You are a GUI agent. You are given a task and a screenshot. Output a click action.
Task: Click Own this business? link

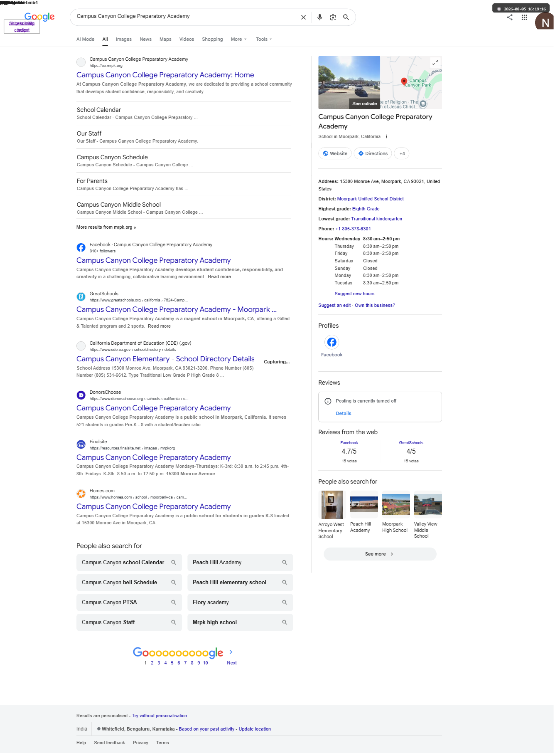(x=375, y=305)
